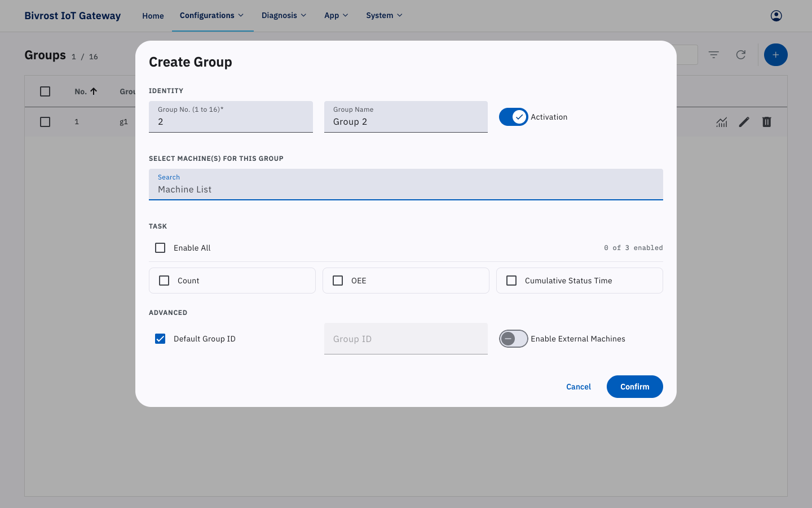Click into the Machine List search field

406,185
